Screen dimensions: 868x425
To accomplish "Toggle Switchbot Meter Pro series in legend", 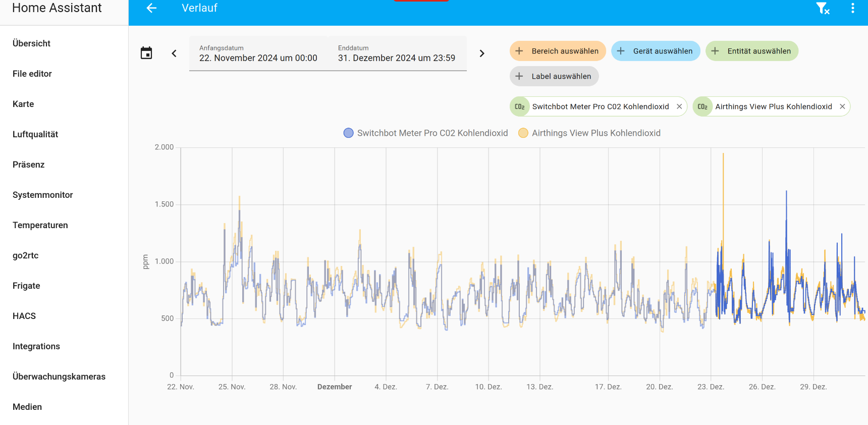I will [425, 133].
